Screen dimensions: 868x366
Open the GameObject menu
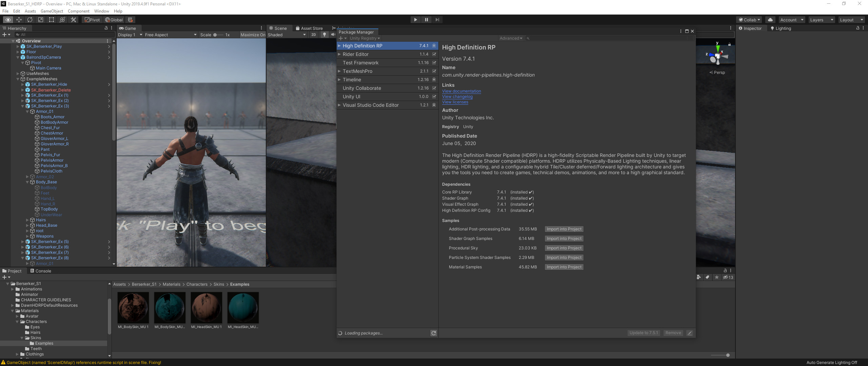pos(52,11)
